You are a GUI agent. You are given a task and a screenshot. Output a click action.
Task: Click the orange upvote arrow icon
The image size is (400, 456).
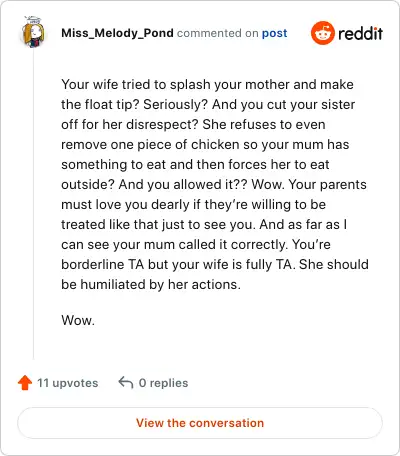25,383
